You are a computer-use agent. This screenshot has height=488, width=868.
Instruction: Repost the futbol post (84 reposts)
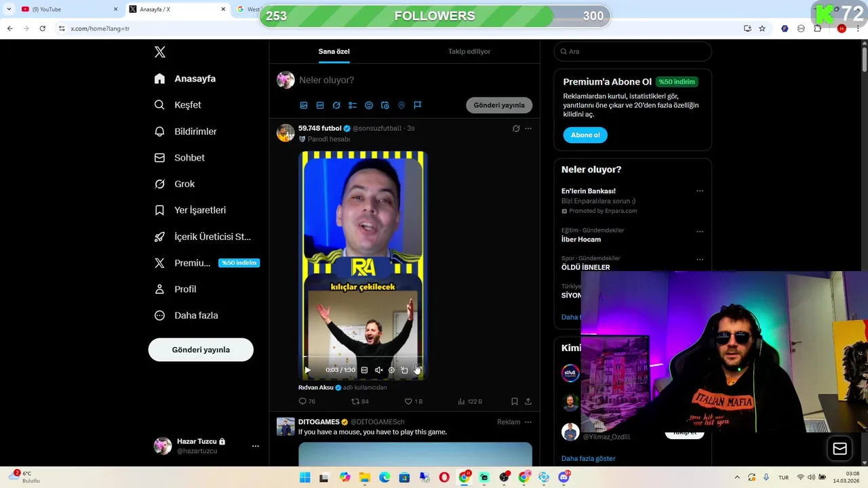(360, 401)
